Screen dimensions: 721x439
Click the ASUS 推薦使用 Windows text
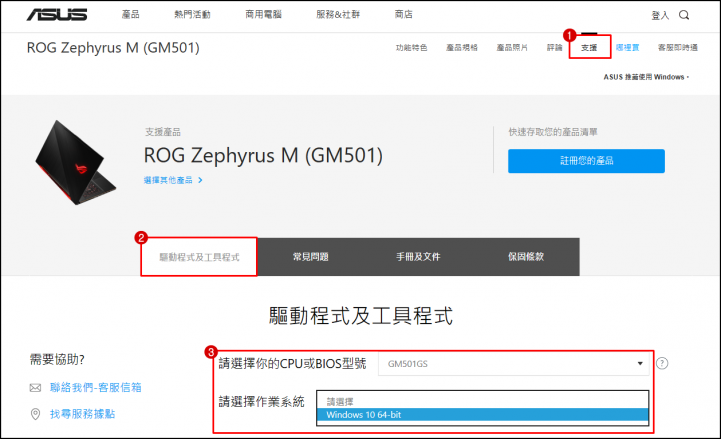click(x=644, y=77)
